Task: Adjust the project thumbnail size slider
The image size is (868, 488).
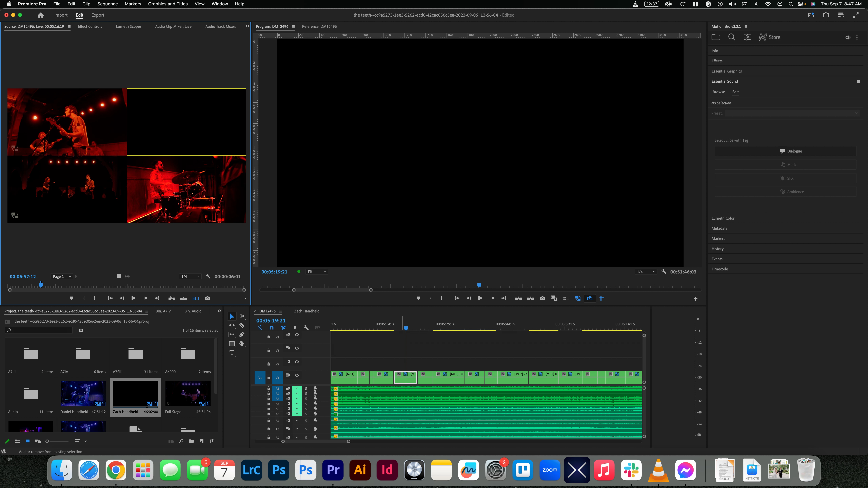Action: pos(47,441)
